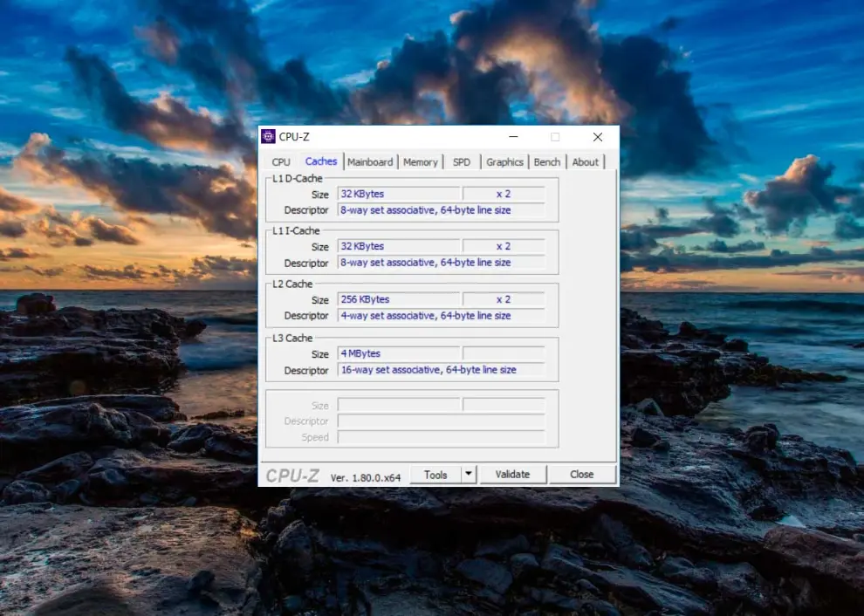Click the L3 Cache 16-way descriptor field

[441, 370]
